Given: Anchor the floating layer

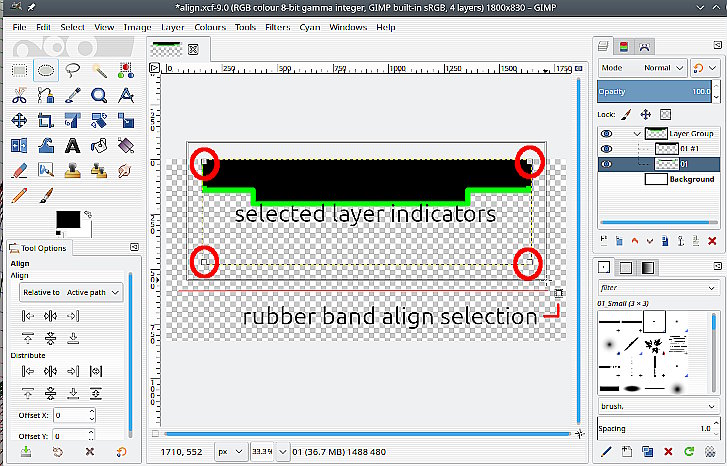Looking at the screenshot, I should [681, 241].
